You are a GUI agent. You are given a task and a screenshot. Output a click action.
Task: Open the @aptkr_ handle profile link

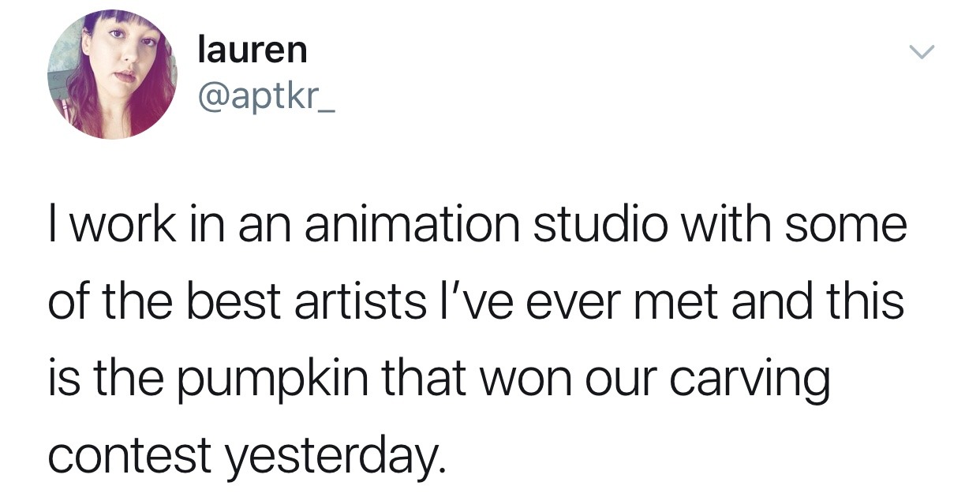pyautogui.click(x=265, y=100)
